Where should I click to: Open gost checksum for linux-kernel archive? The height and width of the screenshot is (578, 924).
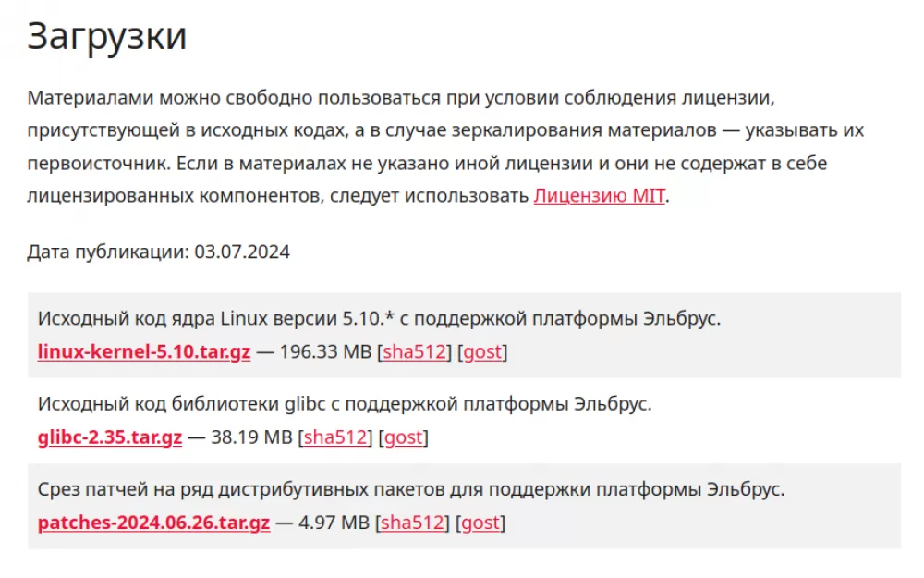[482, 352]
